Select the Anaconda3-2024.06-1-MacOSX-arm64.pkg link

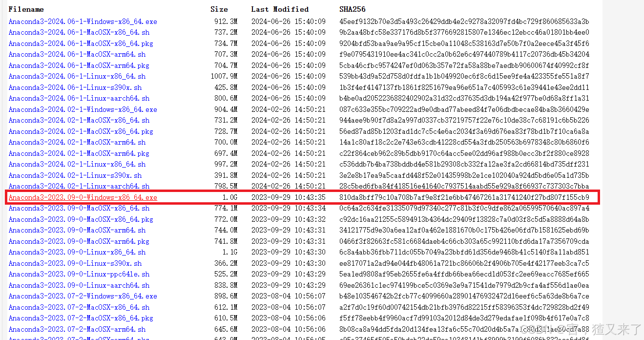(x=79, y=65)
